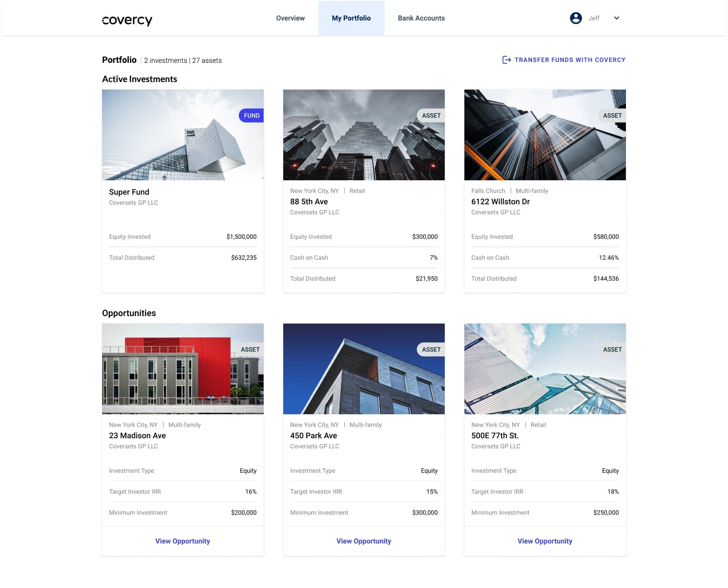View Opportunity for 500E 77th St.

click(x=544, y=541)
